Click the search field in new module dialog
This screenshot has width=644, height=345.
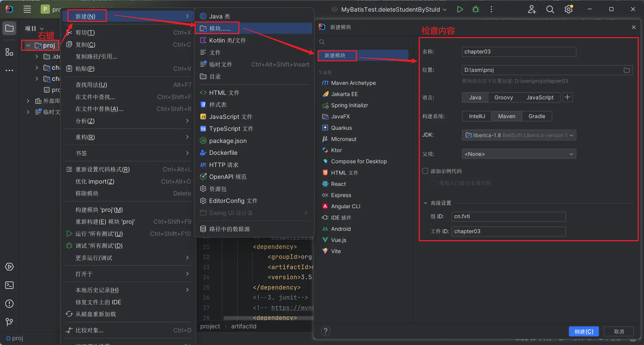(x=365, y=42)
